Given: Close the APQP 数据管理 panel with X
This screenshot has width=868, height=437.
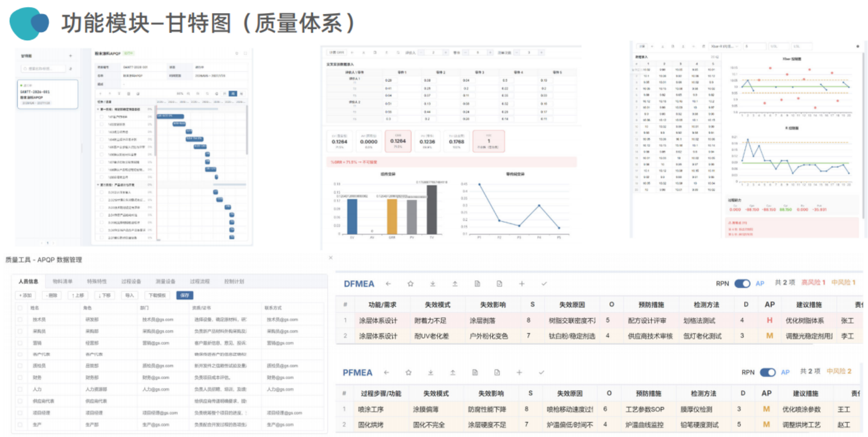Looking at the screenshot, I should [x=331, y=257].
